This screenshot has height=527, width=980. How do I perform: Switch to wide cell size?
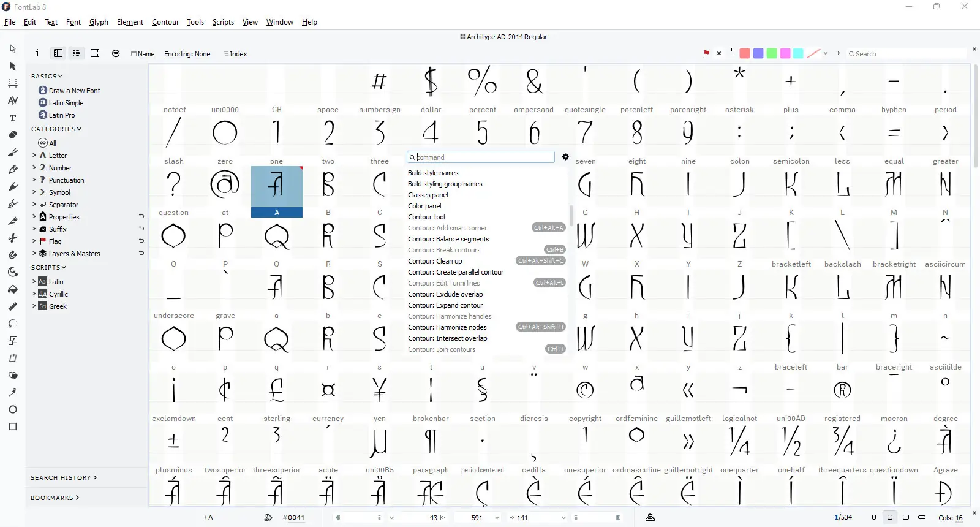pos(922,517)
